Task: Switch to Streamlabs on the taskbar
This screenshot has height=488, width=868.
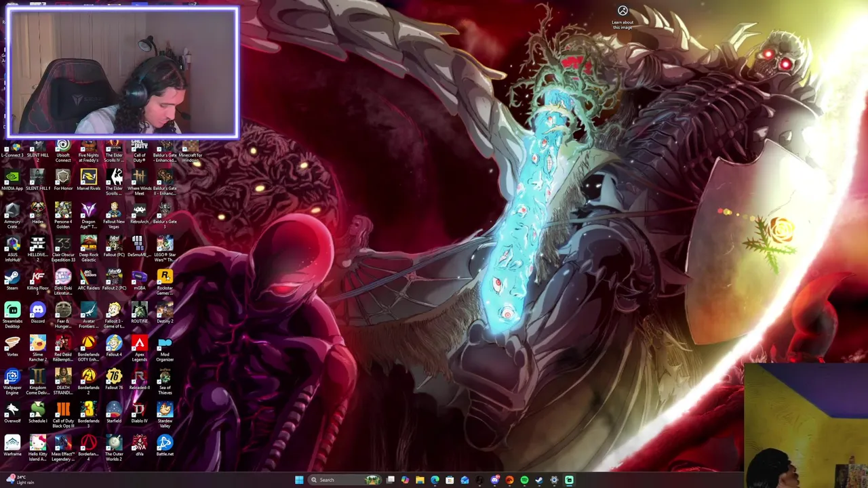Action: pos(569,480)
